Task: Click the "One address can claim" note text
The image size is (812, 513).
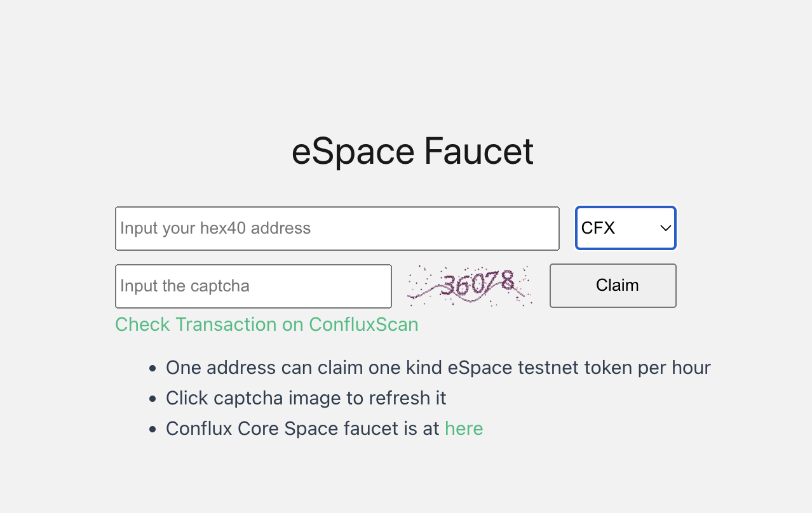Action: pos(438,368)
